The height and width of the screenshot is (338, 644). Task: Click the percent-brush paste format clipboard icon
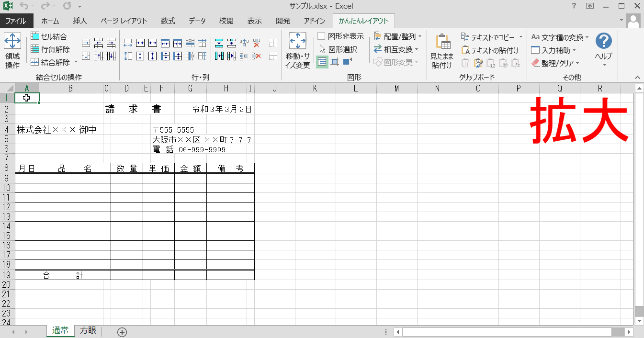(x=478, y=63)
